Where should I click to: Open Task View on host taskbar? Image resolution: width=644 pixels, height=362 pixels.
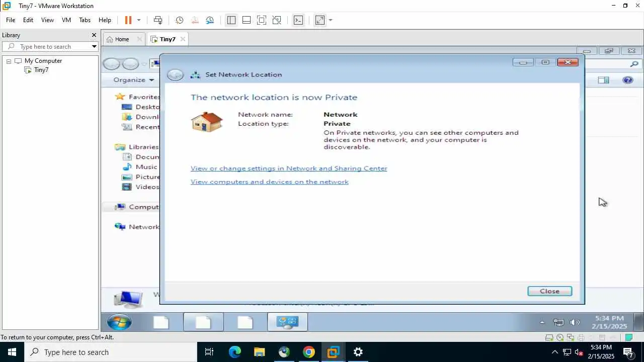(209, 352)
